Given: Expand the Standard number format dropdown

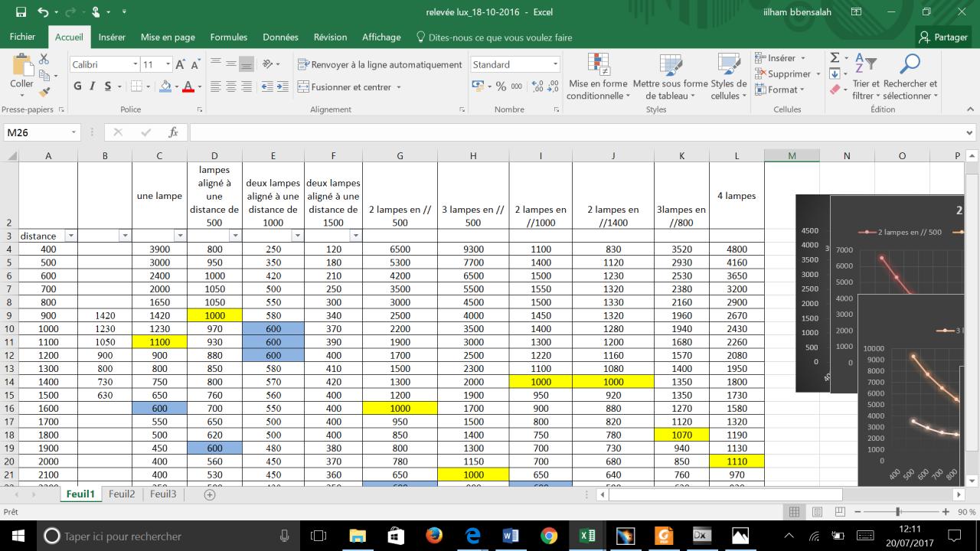Looking at the screenshot, I should tap(555, 65).
